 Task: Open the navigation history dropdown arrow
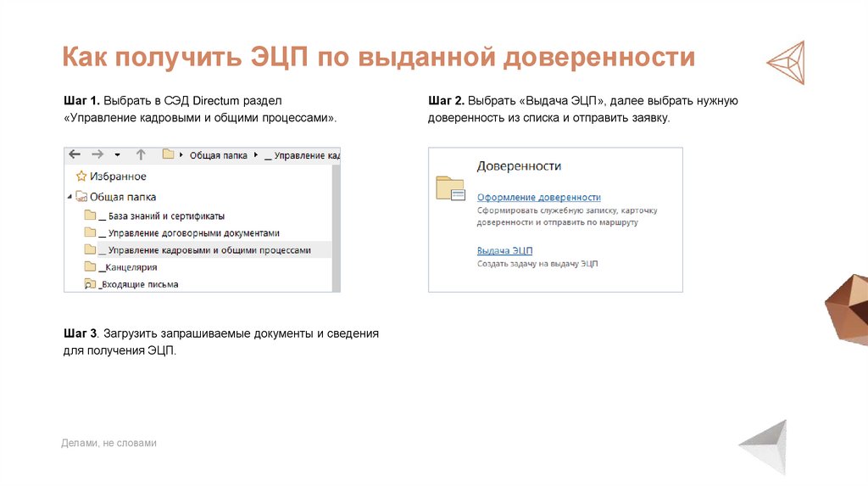[x=117, y=155]
